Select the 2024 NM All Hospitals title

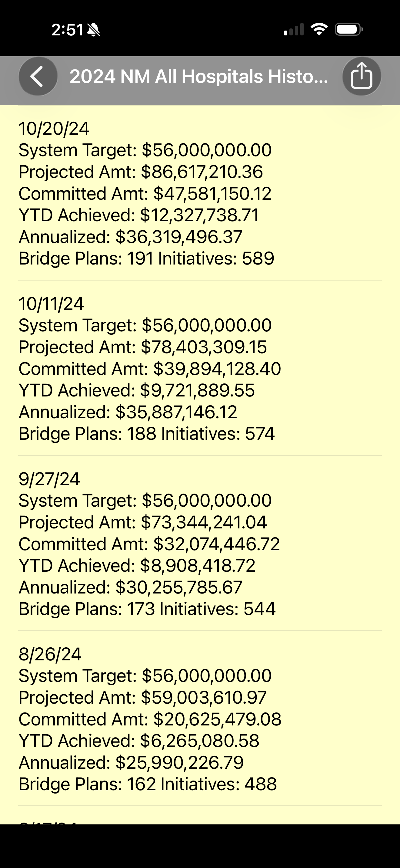pyautogui.click(x=199, y=77)
